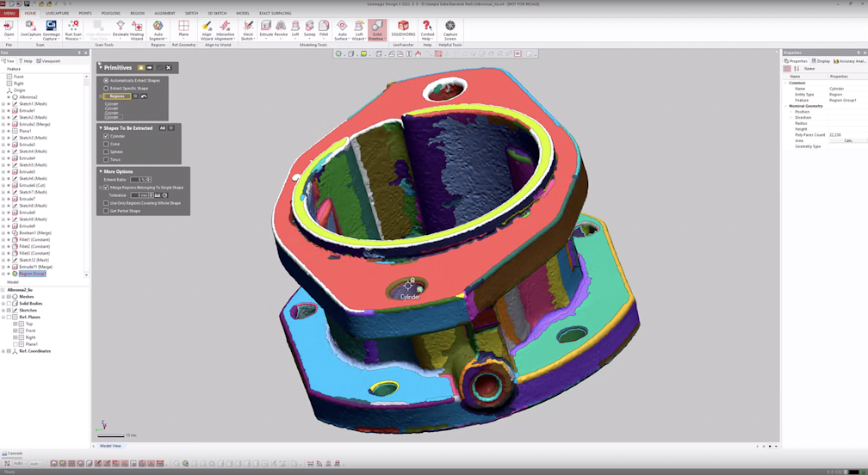Screen dimensions: 868x475
Task: Click the All shapes button
Action: [x=162, y=128]
